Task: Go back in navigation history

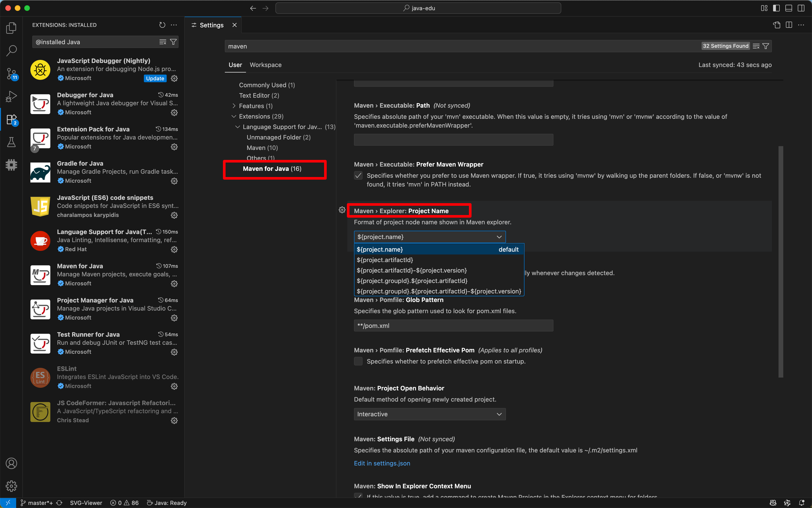Action: [x=253, y=8]
